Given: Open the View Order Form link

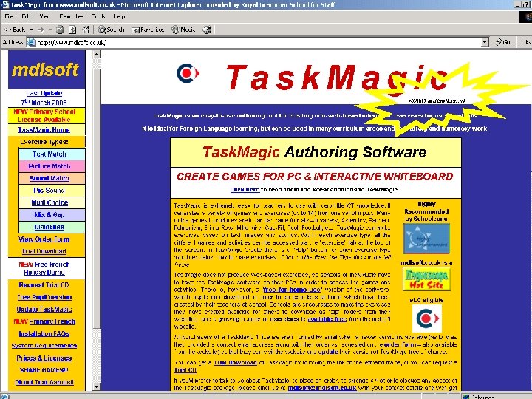Looking at the screenshot, I should point(44,239).
